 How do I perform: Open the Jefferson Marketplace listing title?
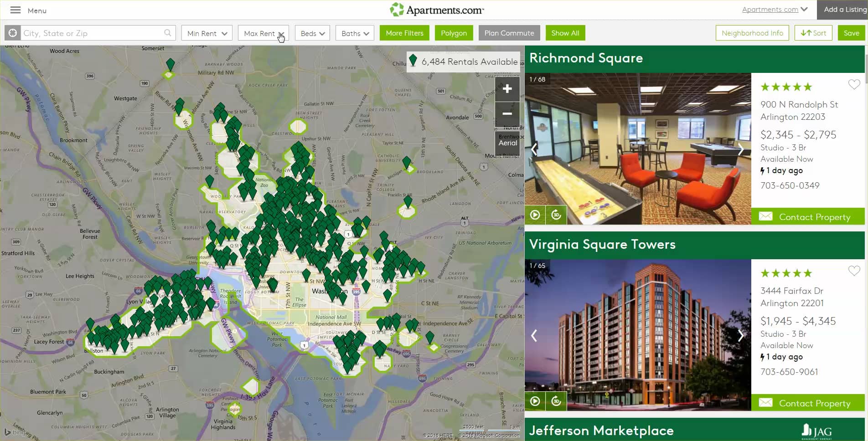[x=601, y=431]
